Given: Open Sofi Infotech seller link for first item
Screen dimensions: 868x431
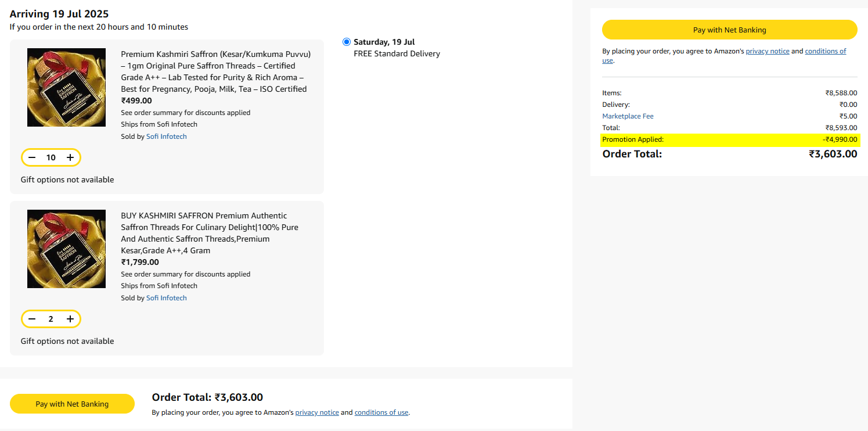Looking at the screenshot, I should tap(167, 137).
